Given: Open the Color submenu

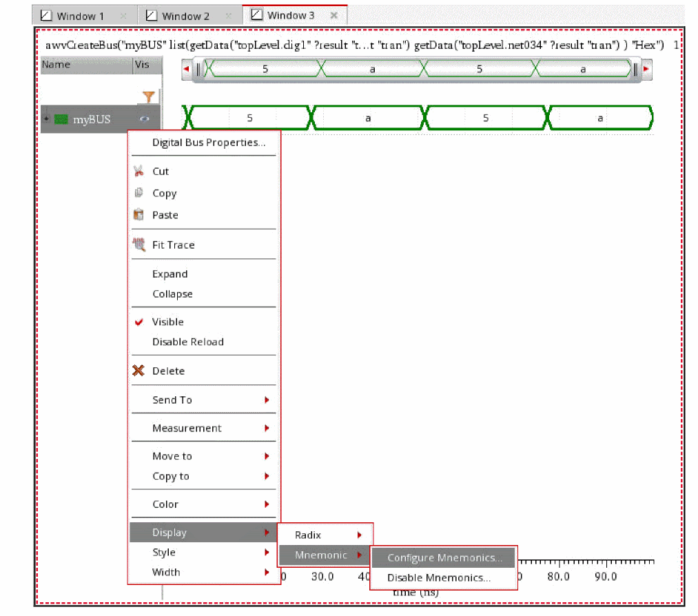Looking at the screenshot, I should click(x=204, y=504).
